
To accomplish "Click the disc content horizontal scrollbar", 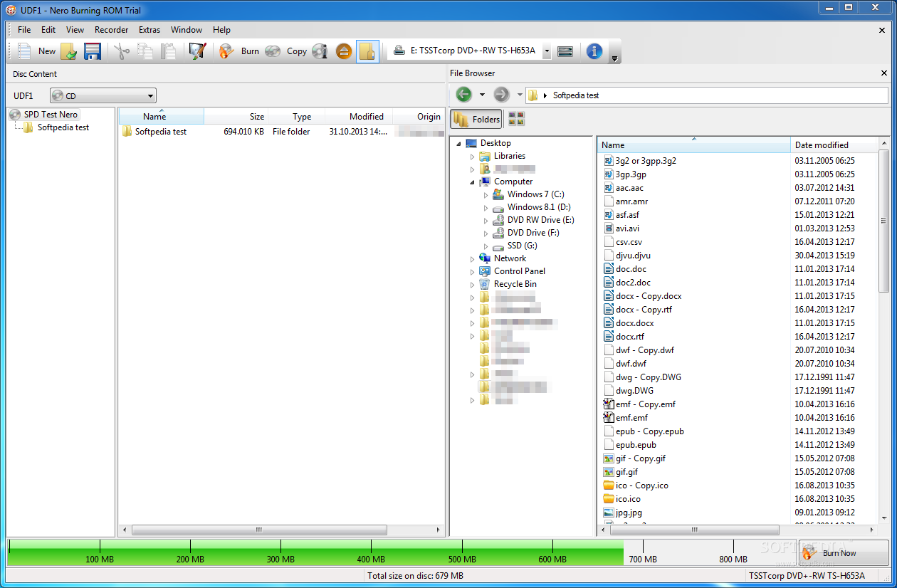I will pos(259,530).
